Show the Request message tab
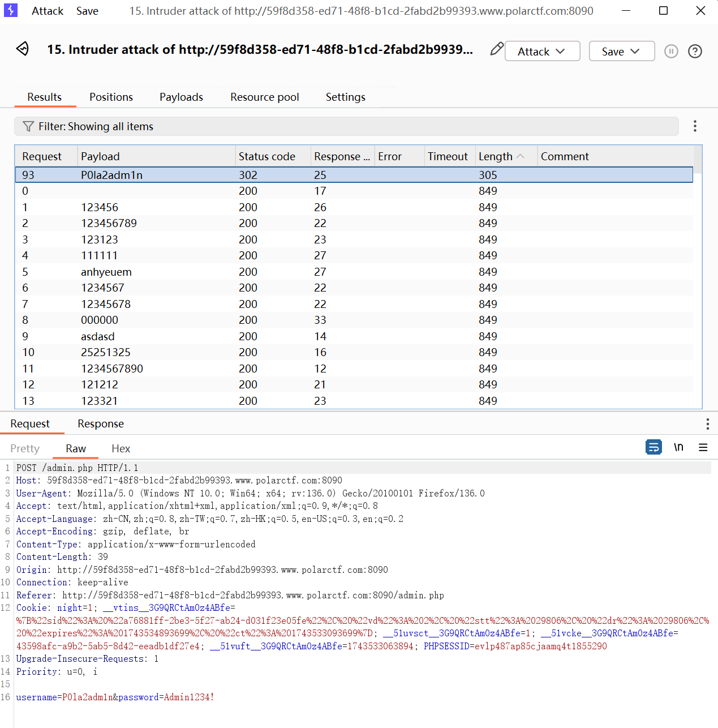718x728 pixels. point(30,423)
